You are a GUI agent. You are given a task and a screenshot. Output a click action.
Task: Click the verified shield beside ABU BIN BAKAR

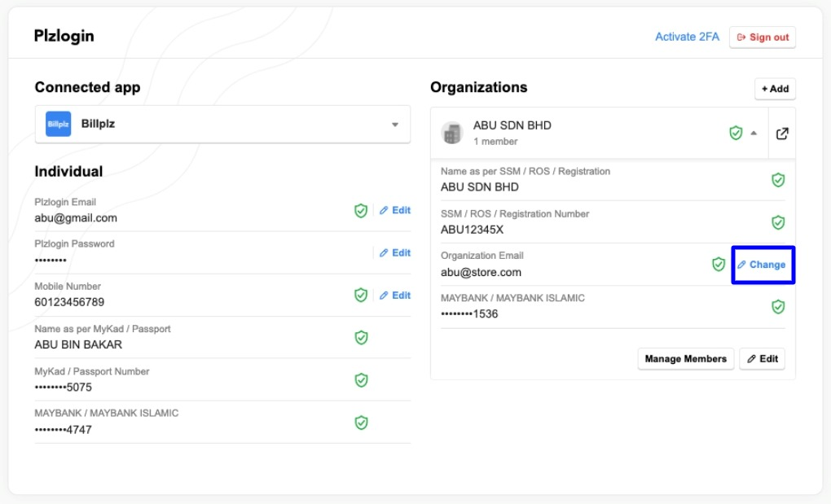(x=361, y=337)
